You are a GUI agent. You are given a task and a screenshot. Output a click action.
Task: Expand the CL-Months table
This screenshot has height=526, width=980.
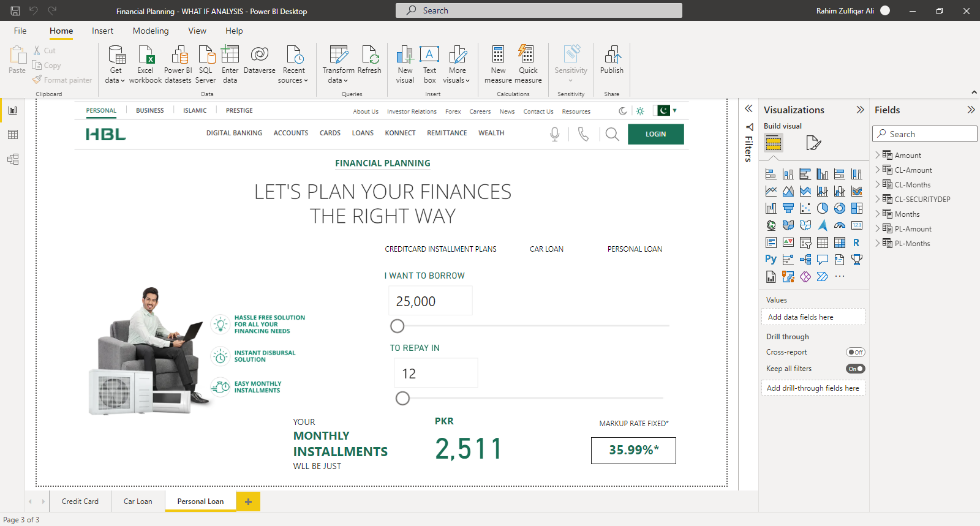(878, 184)
